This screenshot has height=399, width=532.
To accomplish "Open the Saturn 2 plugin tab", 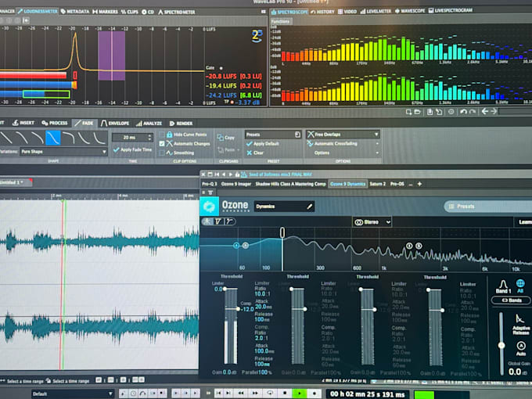I will [x=377, y=184].
